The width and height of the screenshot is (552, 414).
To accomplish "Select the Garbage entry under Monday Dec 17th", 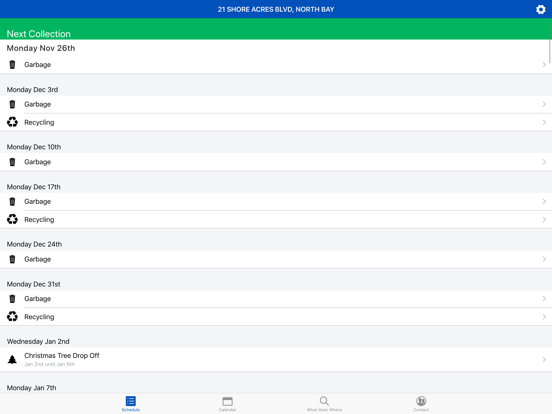I will tap(276, 201).
